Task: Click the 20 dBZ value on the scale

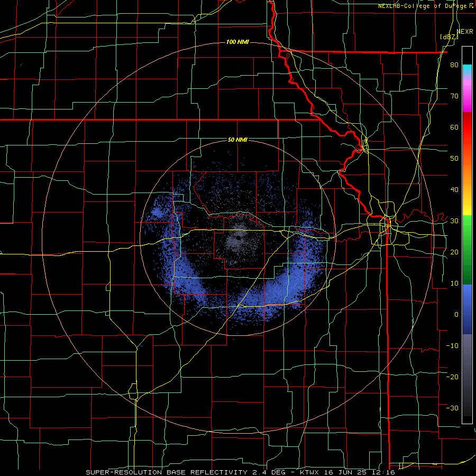Action: pos(454,252)
